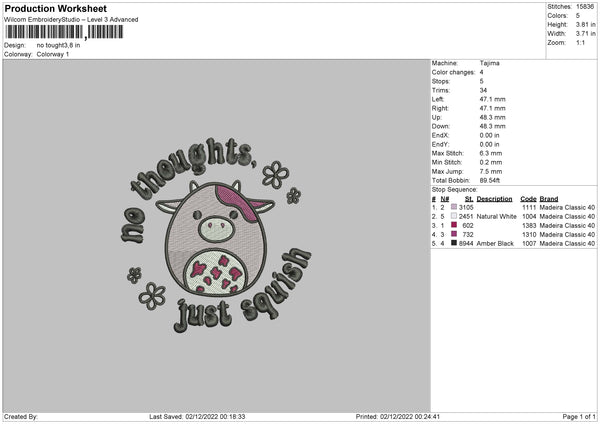Click the barcode below the studio name
This screenshot has height=424, width=600.
tap(64, 32)
